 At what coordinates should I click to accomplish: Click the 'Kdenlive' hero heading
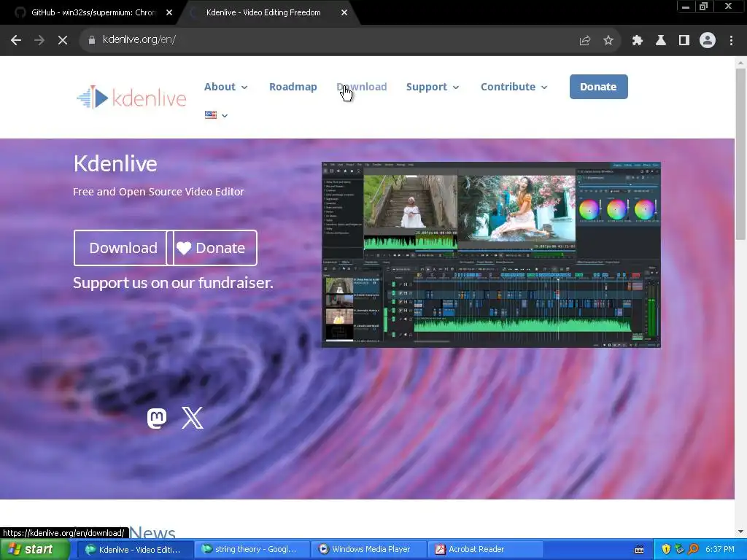pyautogui.click(x=115, y=164)
